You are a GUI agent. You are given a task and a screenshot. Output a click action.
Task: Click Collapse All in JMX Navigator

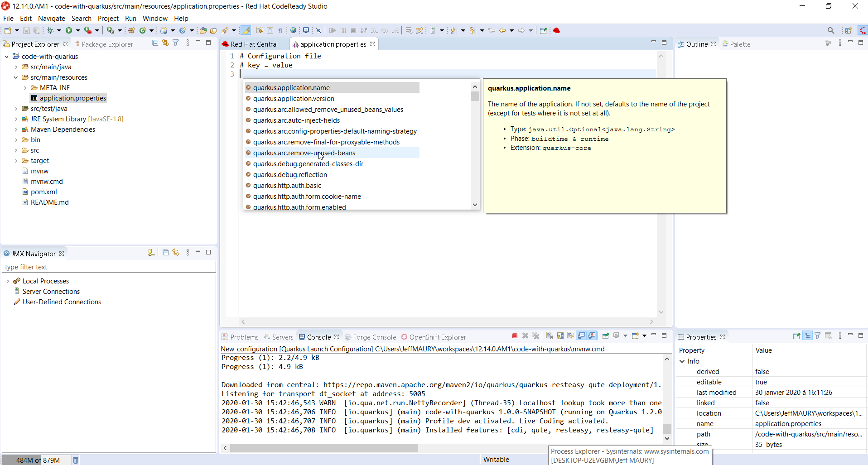(165, 252)
